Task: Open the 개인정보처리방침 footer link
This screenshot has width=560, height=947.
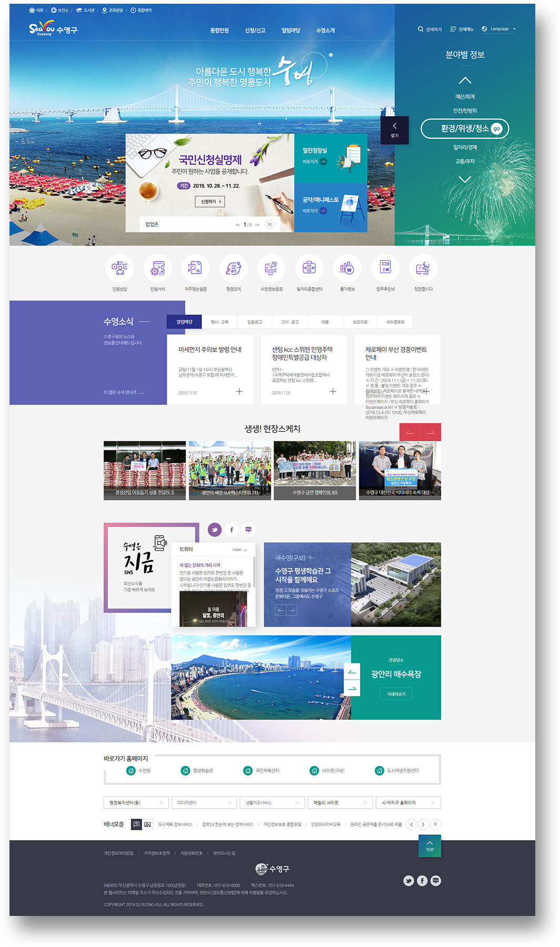Action: 118,853
